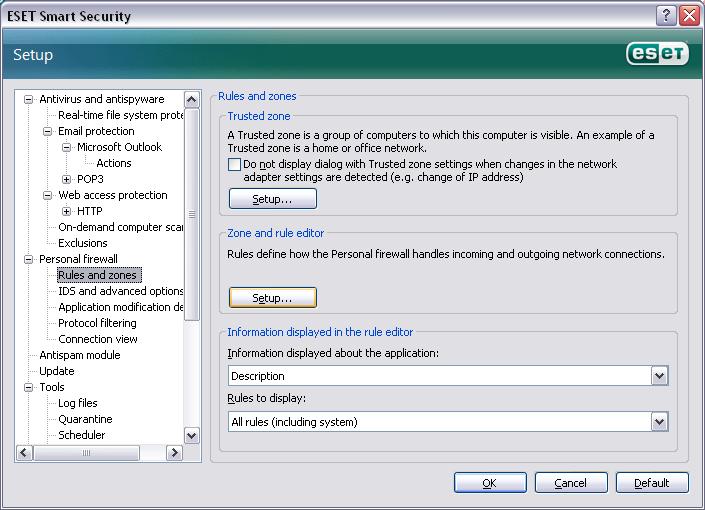The height and width of the screenshot is (510, 705).
Task: Open the Rules to display dropdown
Action: (x=659, y=422)
